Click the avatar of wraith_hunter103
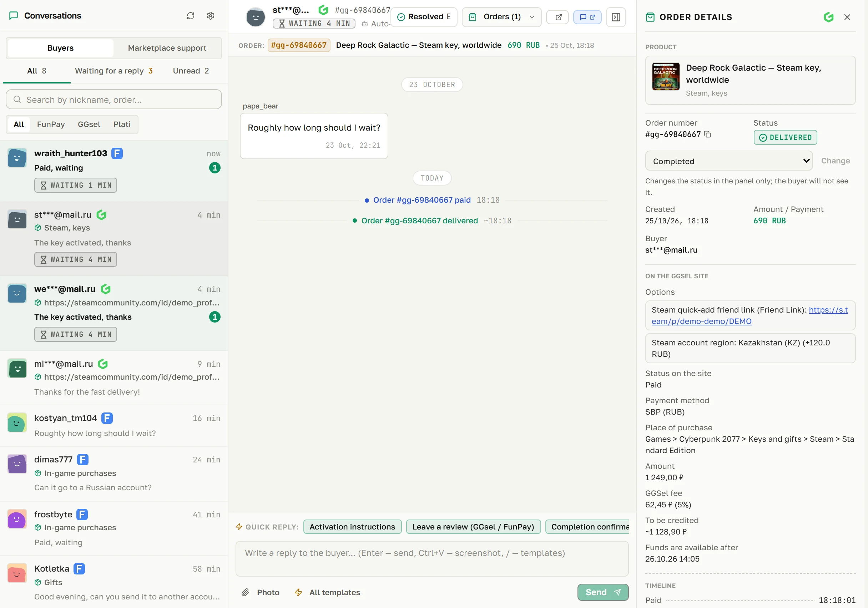Image resolution: width=868 pixels, height=608 pixels. point(17,158)
